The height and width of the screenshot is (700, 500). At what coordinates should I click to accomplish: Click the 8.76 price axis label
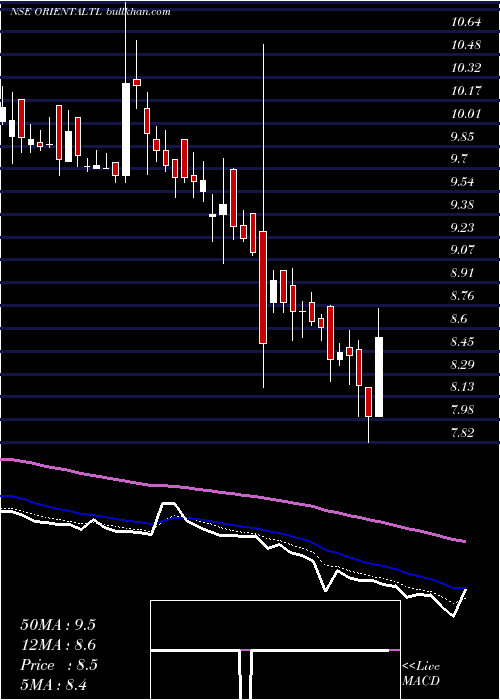[x=462, y=296]
